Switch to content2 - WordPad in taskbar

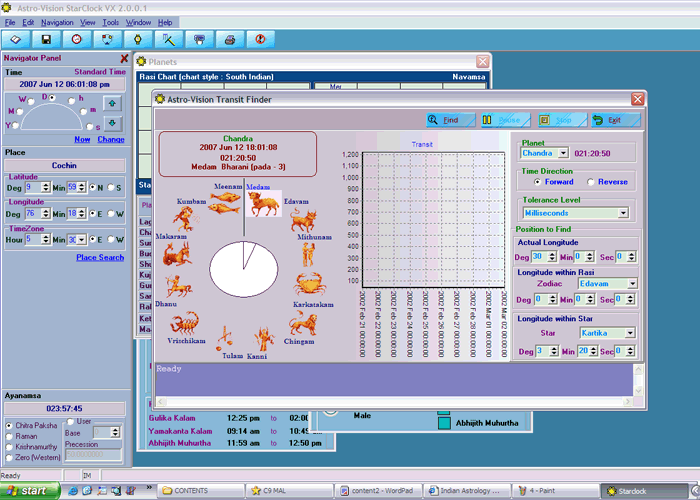point(378,491)
